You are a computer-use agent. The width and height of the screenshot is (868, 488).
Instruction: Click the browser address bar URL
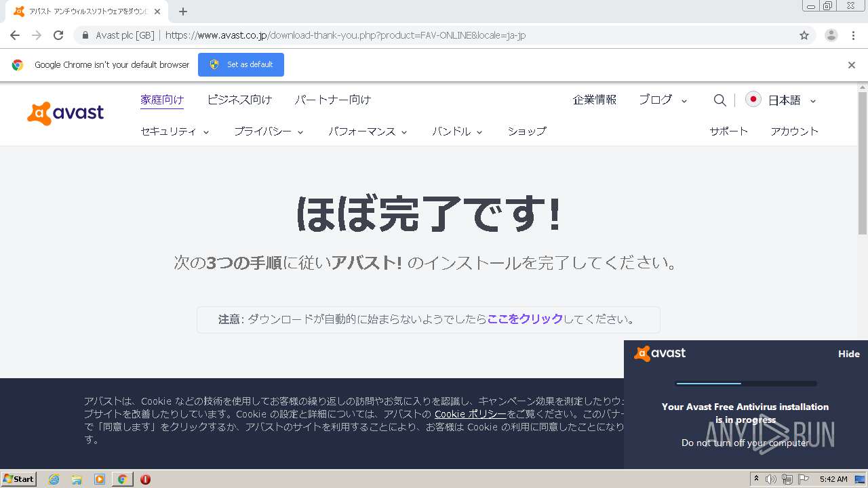(346, 35)
